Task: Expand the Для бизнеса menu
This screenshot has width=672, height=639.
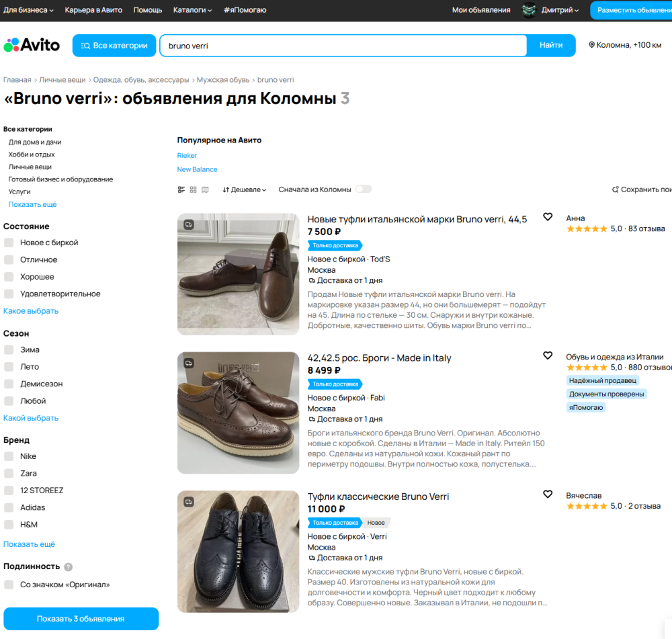Action: click(x=28, y=10)
